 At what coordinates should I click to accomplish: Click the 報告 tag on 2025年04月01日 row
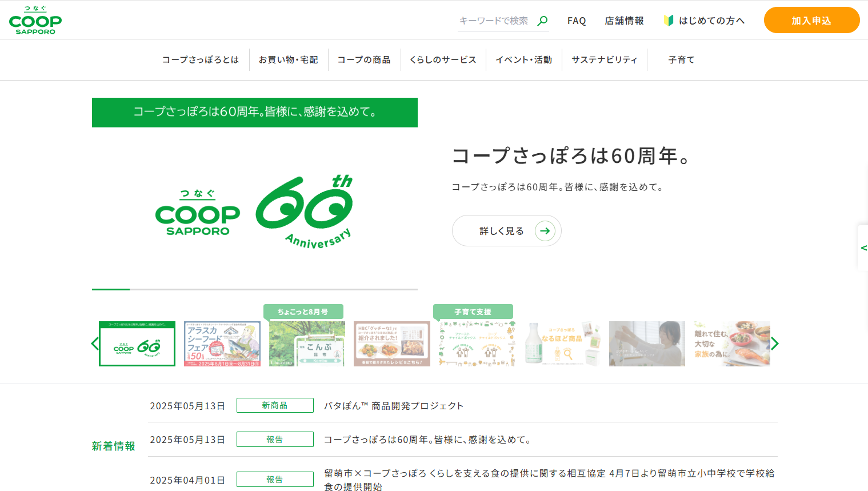tap(275, 480)
